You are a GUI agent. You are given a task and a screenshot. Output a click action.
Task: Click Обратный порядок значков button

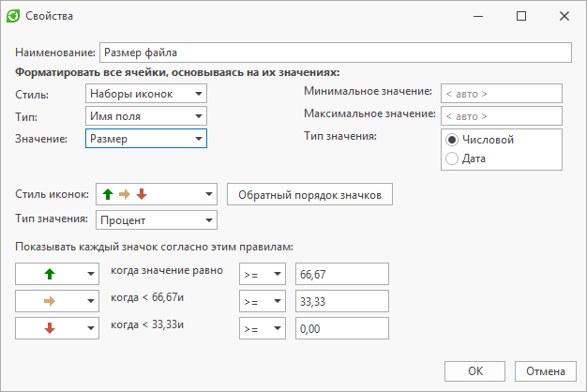point(309,194)
